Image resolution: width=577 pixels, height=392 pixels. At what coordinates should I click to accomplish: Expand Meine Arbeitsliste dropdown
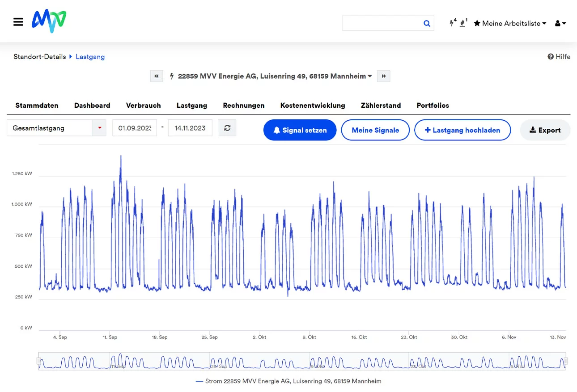click(510, 23)
